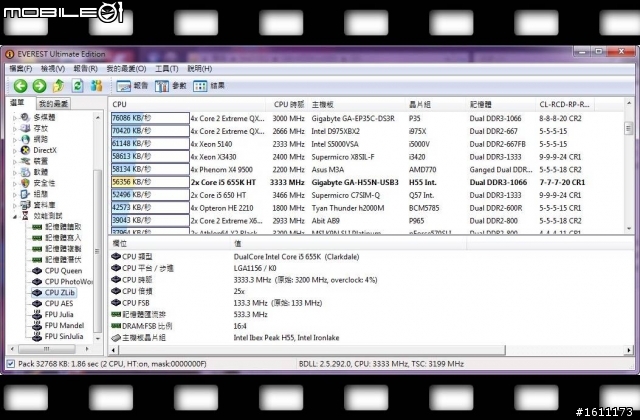Viewport: 640px width, 420px height.
Task: Click the results list scroll-up arrow
Action: coord(629,104)
